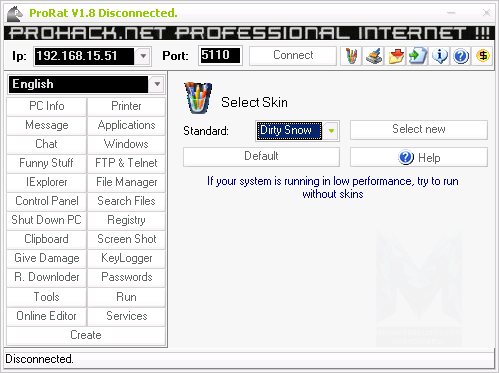Select the File Manager menu item
Screen dimensions: 499x373
click(126, 182)
